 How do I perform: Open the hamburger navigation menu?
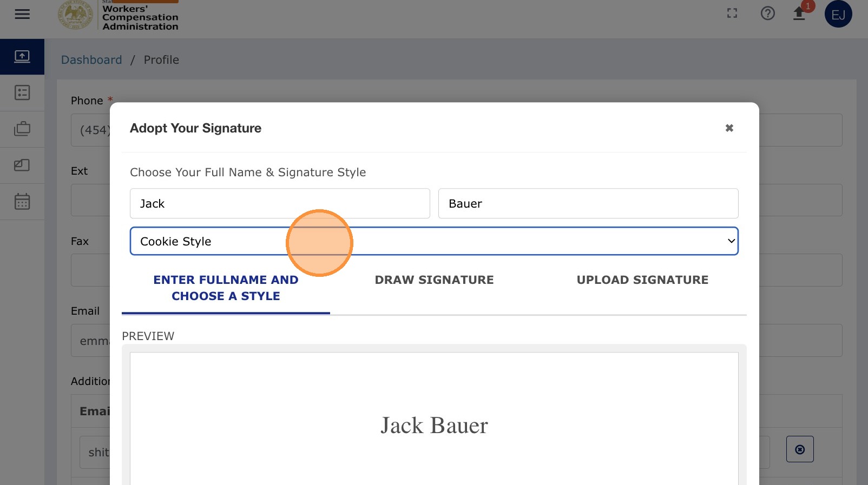[x=22, y=14]
